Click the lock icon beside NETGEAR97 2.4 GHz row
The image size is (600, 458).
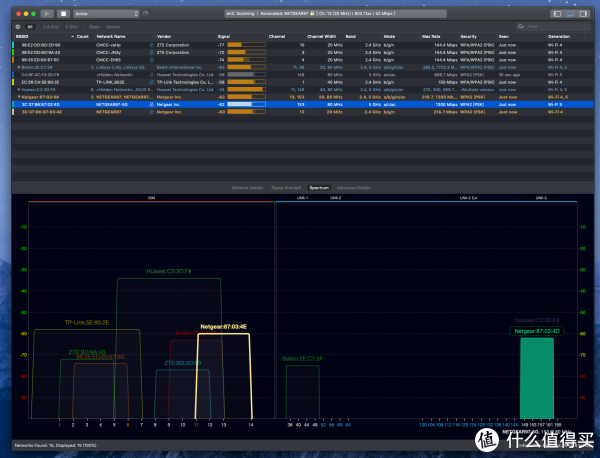152,112
